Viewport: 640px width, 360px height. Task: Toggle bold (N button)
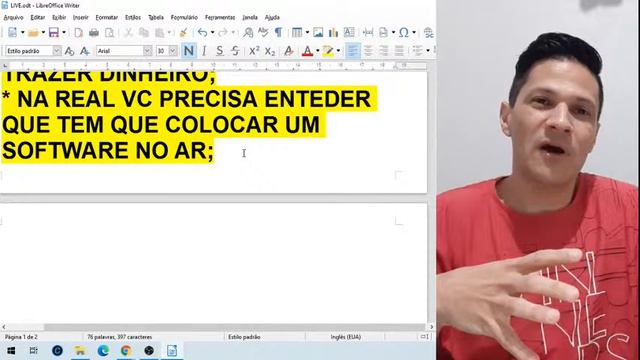[189, 51]
